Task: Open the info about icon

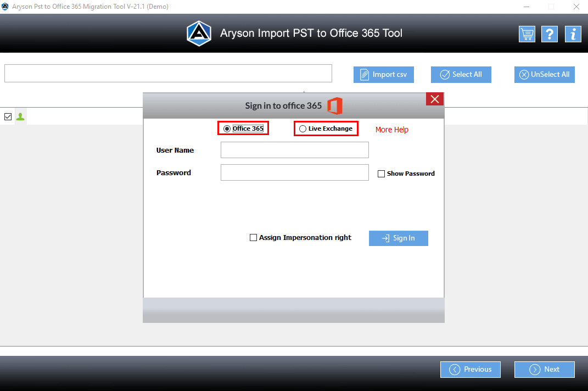Action: (573, 35)
